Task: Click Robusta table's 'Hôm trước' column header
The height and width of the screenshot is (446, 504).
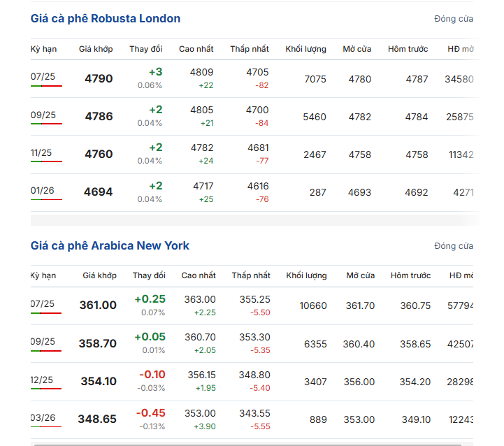Action: point(408,49)
